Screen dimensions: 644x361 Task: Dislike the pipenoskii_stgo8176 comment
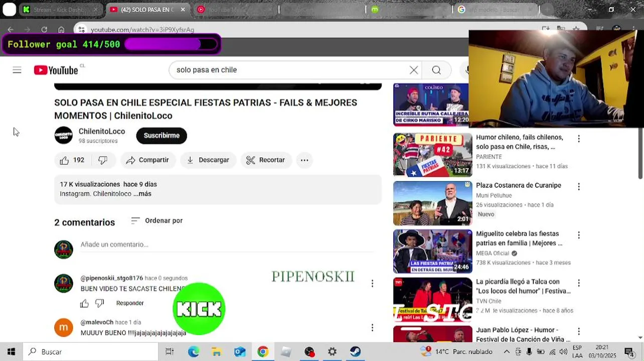point(99,303)
